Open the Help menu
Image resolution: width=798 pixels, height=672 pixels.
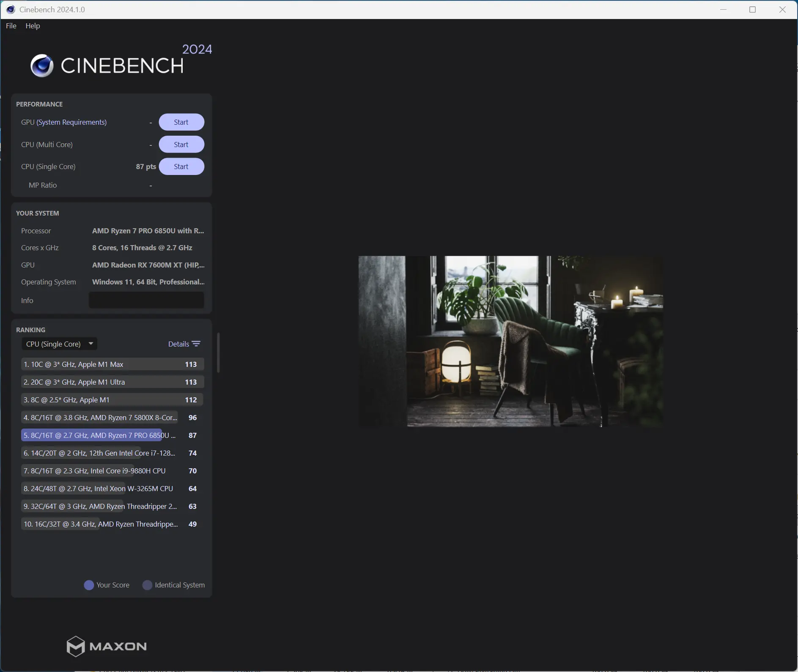pos(33,26)
